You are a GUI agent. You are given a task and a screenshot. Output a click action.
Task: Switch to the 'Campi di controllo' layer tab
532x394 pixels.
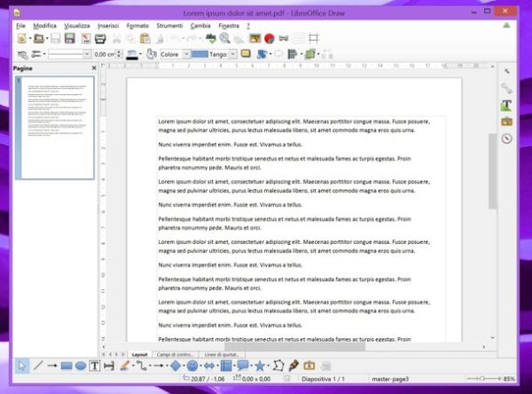click(x=174, y=354)
